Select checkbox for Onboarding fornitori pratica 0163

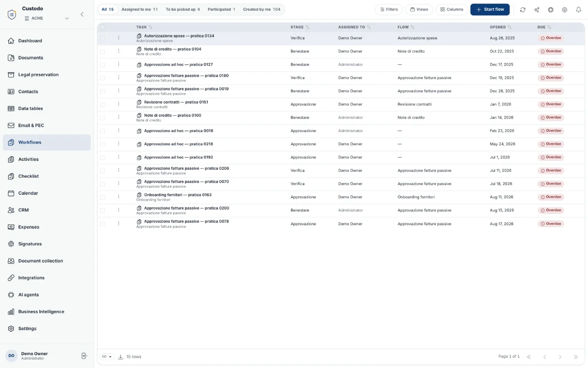(x=102, y=197)
